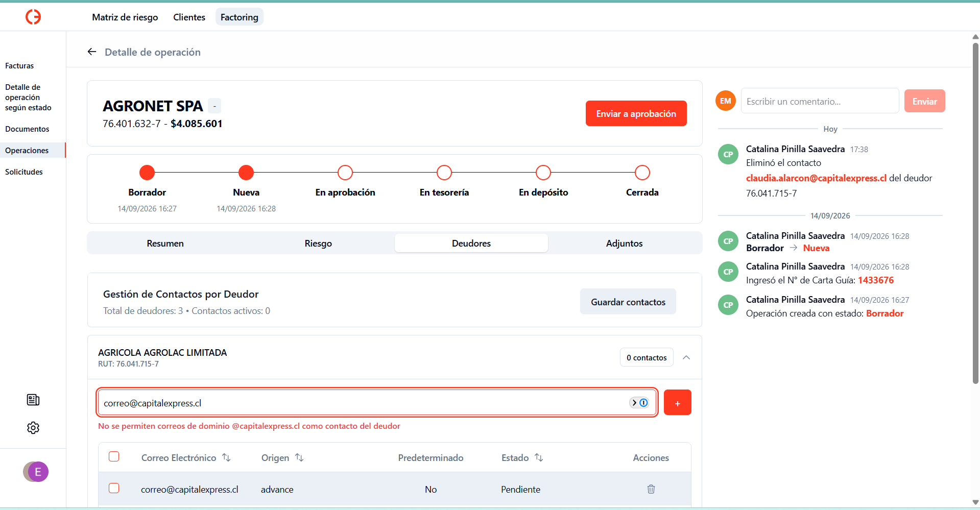Switch to the Riesgo tab

318,244
